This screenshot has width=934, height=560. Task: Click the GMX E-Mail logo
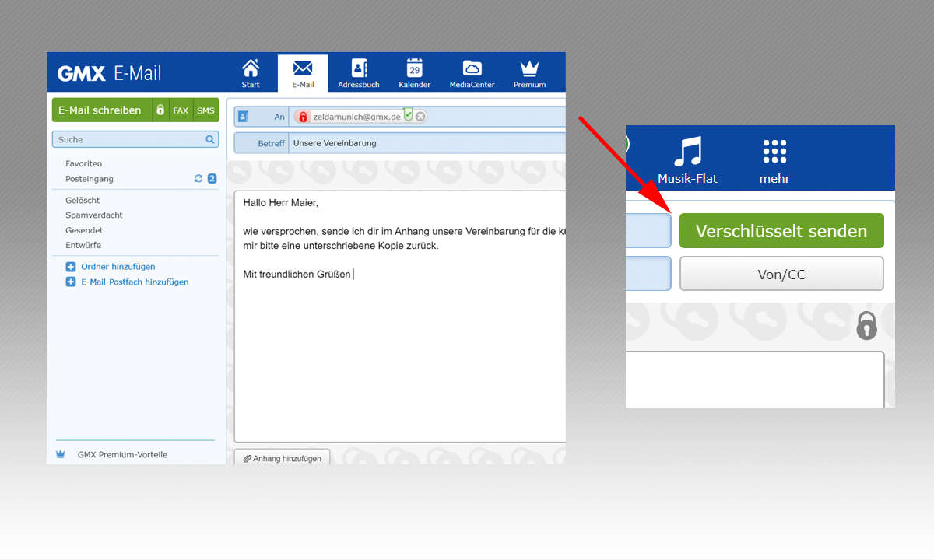coord(110,74)
